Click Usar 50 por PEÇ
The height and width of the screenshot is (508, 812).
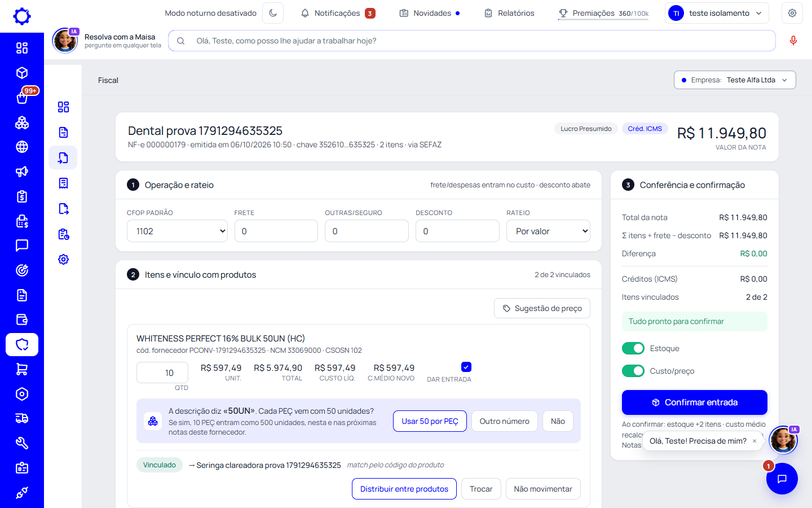coord(430,421)
